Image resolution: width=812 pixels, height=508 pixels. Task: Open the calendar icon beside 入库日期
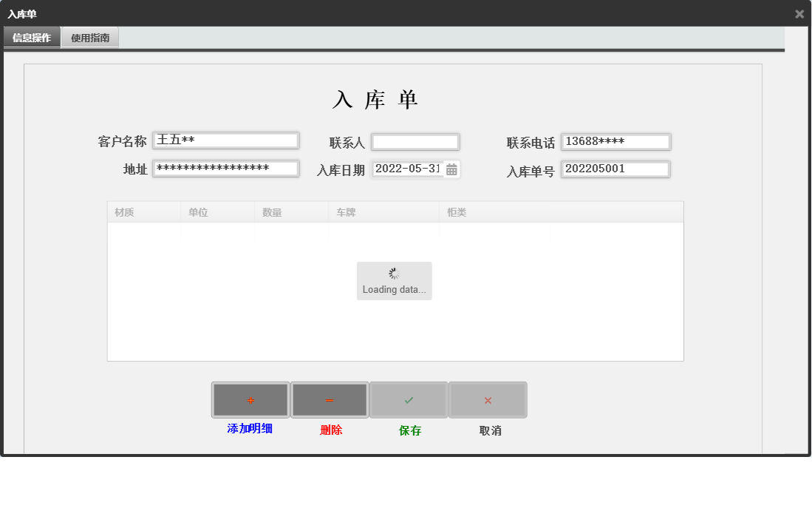[452, 169]
